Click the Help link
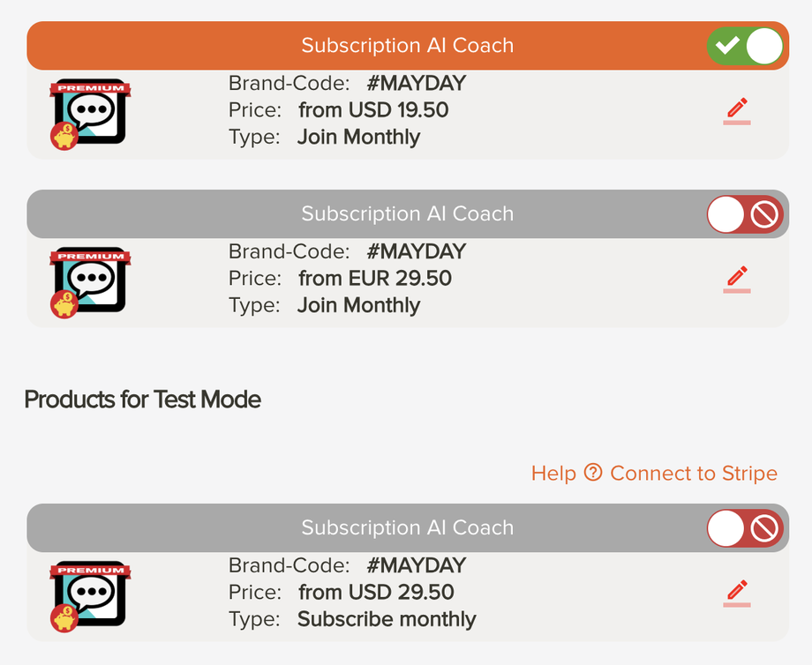812x665 pixels. (x=553, y=474)
